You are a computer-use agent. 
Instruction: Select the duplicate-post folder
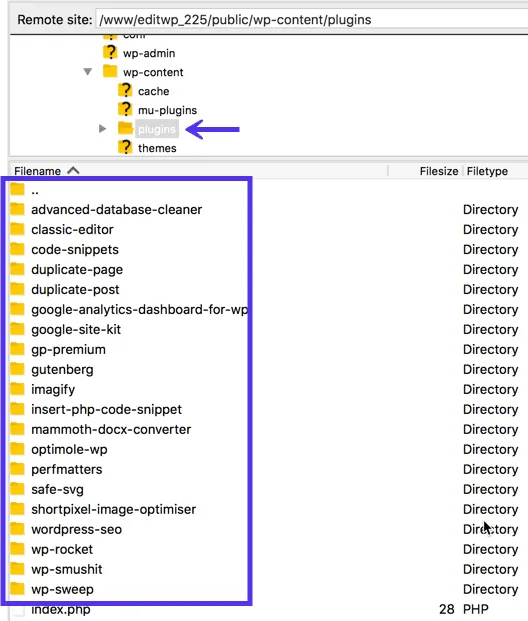pos(75,290)
